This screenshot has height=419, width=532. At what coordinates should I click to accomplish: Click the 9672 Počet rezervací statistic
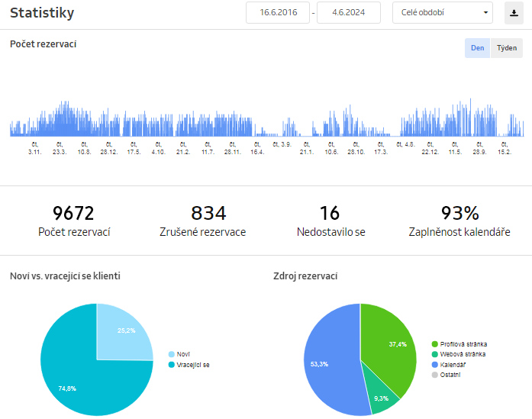[x=73, y=220]
